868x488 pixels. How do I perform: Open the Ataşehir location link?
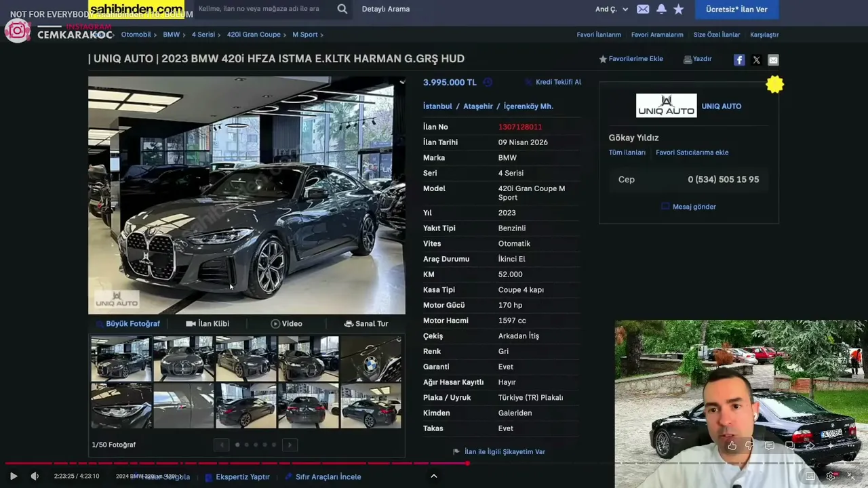(478, 106)
